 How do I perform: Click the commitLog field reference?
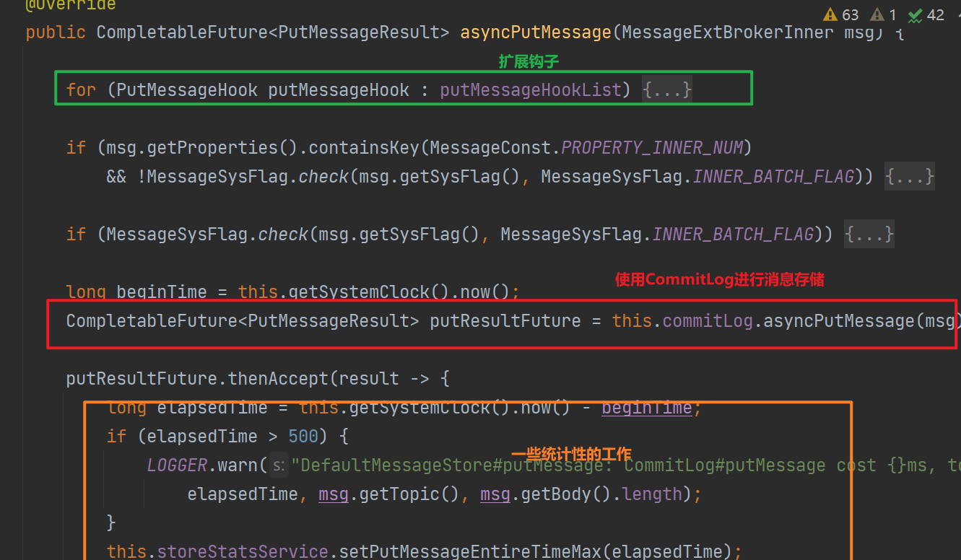[x=708, y=321]
